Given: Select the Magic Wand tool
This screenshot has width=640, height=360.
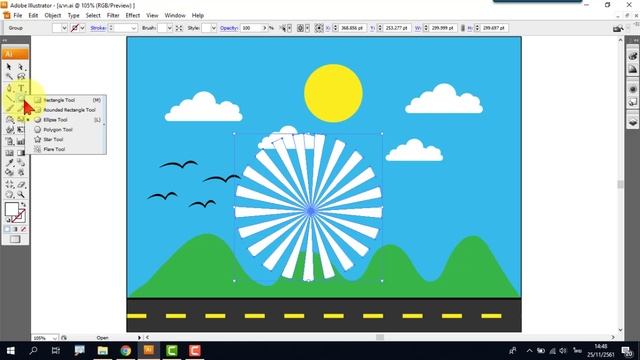Looking at the screenshot, I should point(9,77).
